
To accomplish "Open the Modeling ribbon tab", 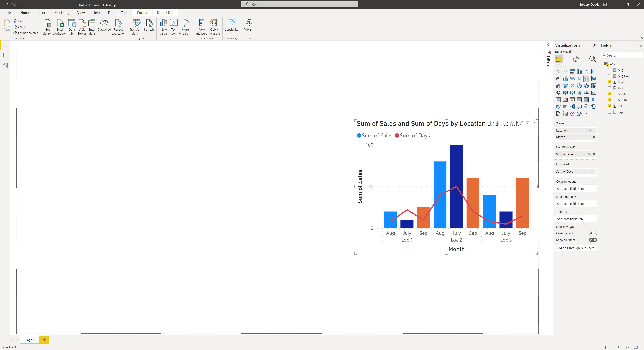I will [x=62, y=13].
